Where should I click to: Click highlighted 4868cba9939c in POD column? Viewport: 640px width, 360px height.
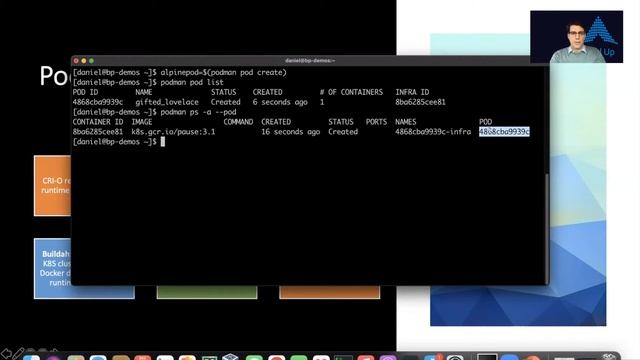(504, 131)
